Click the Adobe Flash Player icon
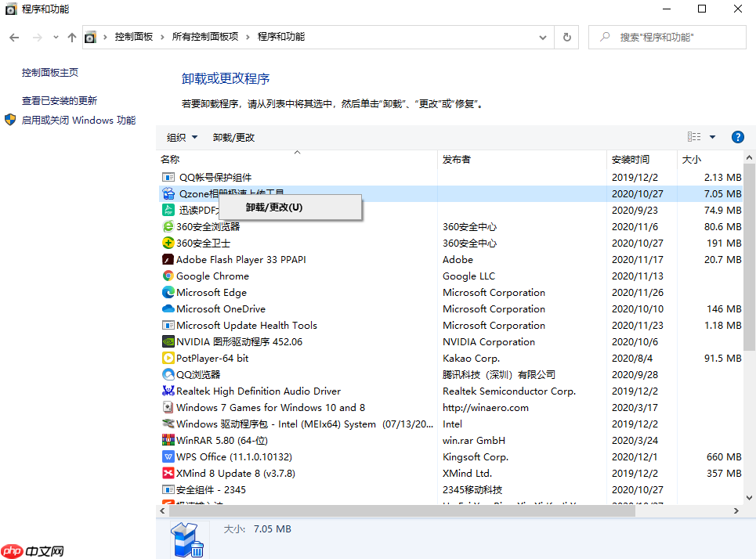The width and height of the screenshot is (756, 559). click(x=168, y=259)
